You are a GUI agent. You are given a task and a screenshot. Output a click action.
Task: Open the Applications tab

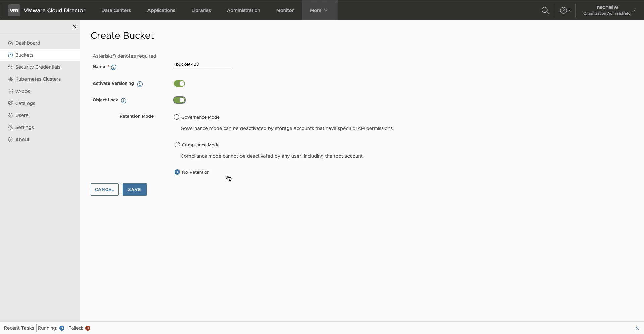[x=161, y=10]
